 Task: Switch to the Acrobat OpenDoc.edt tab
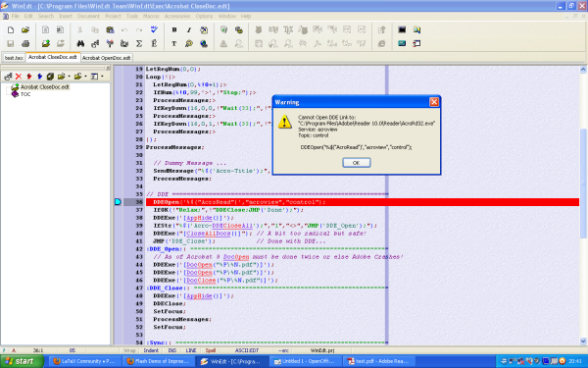(x=107, y=58)
